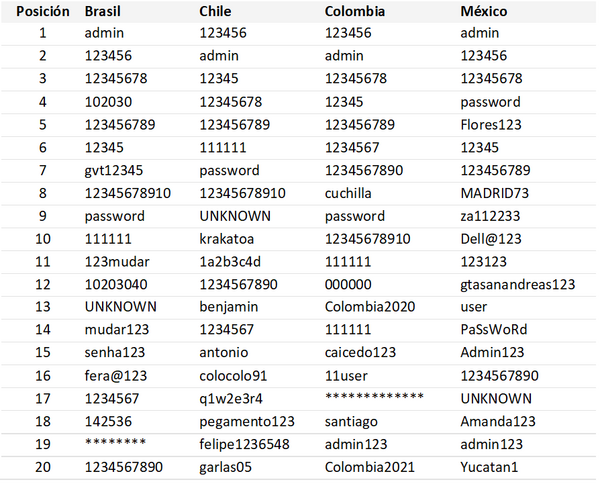600x484 pixels.
Task: Select the Flores123 entry under México
Action: click(x=490, y=125)
